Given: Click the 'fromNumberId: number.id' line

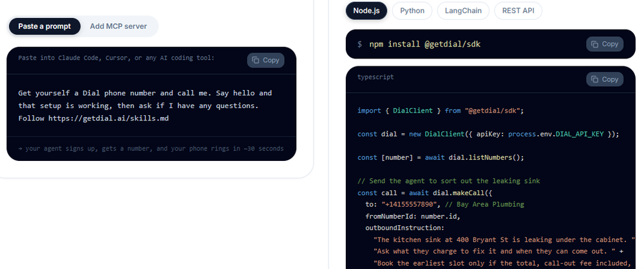Looking at the screenshot, I should point(413,216).
